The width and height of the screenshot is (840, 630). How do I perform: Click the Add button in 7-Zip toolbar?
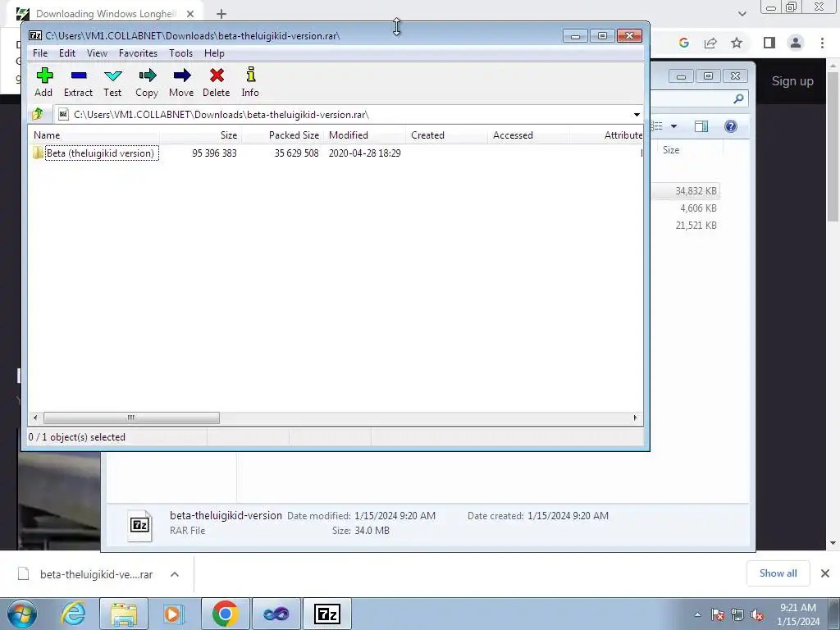[x=44, y=82]
